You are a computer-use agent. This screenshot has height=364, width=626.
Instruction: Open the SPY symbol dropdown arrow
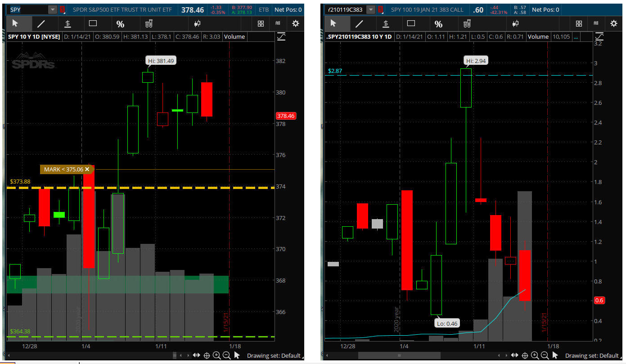tap(53, 9)
